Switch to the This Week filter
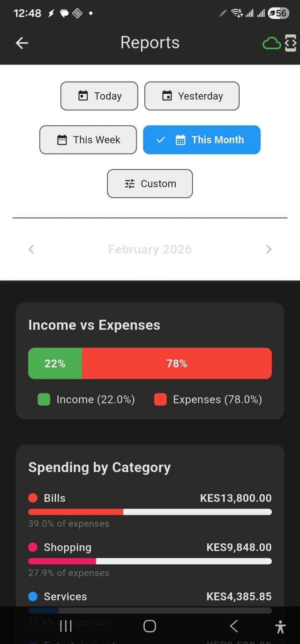Screen dimensions: 300x644 88,139
